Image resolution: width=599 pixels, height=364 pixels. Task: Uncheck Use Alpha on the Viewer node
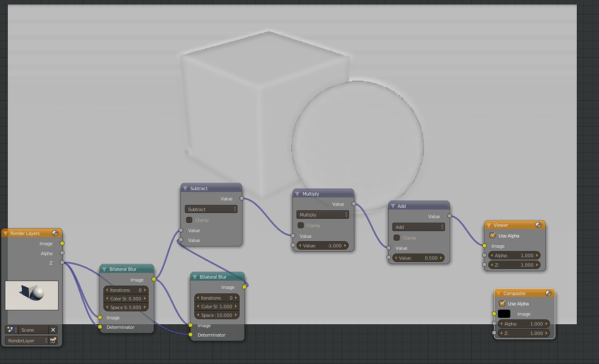(x=493, y=235)
